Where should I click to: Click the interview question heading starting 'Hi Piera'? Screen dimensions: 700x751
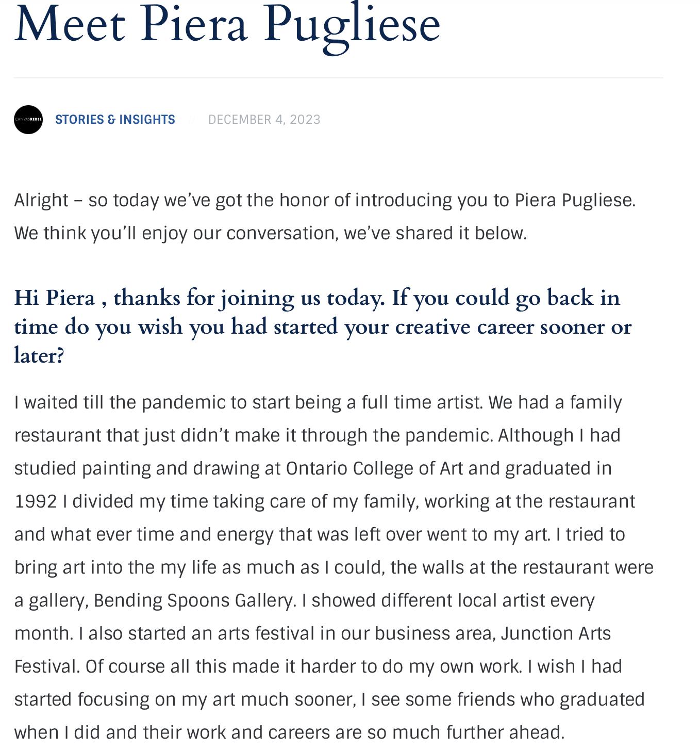click(x=323, y=326)
